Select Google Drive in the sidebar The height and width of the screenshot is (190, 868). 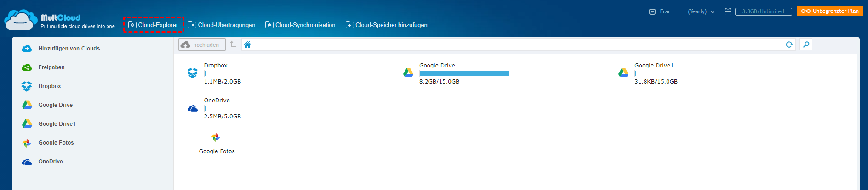tap(56, 105)
